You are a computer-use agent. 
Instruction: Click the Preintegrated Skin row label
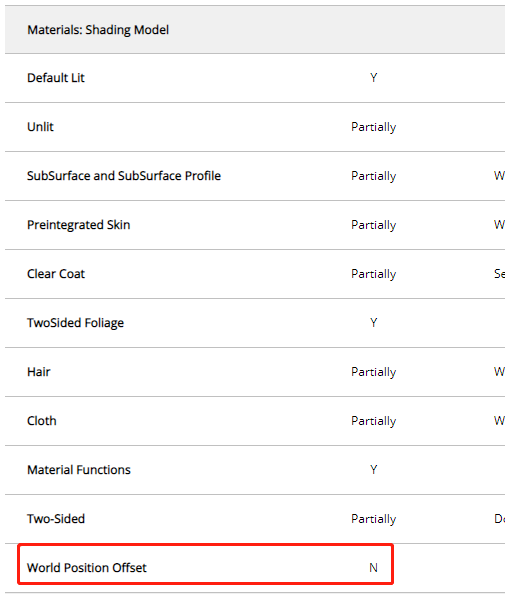[x=78, y=225]
